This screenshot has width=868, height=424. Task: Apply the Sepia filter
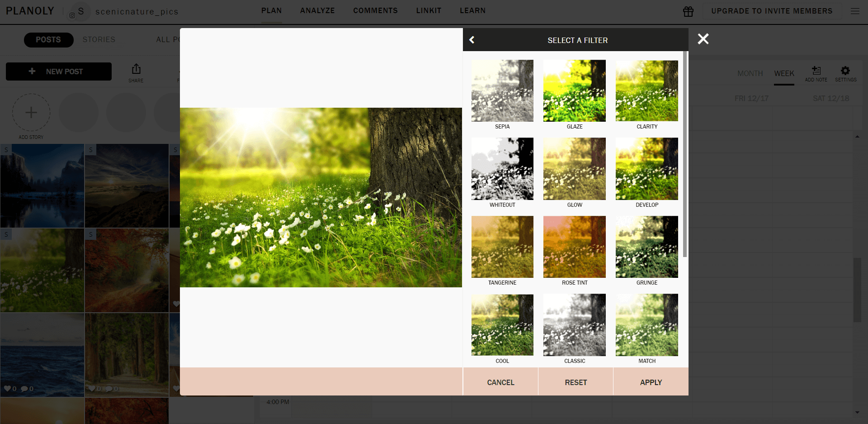tap(502, 91)
